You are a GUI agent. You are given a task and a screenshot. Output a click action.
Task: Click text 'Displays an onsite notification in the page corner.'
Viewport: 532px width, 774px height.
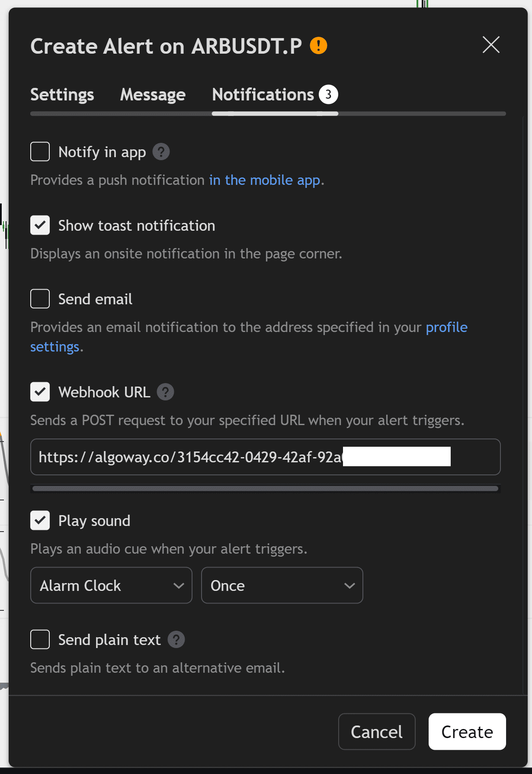coord(186,254)
